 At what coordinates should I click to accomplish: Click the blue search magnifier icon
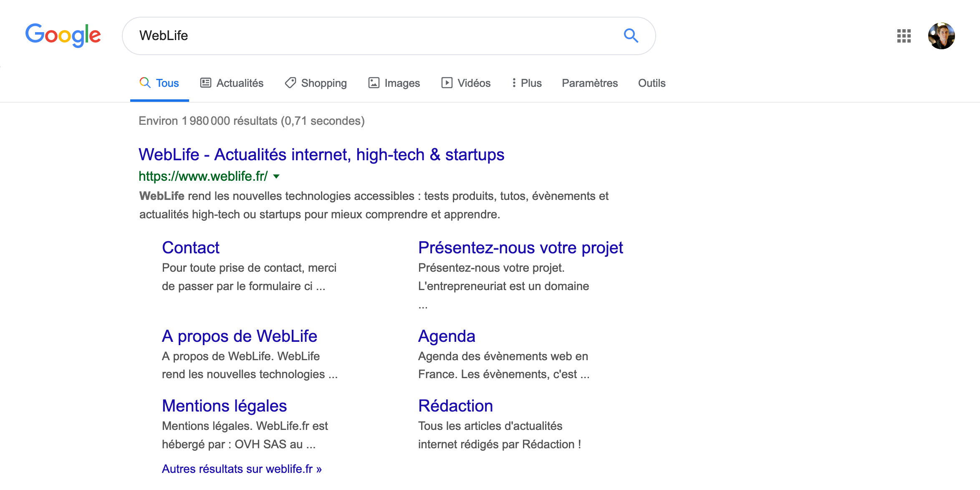[x=631, y=36]
